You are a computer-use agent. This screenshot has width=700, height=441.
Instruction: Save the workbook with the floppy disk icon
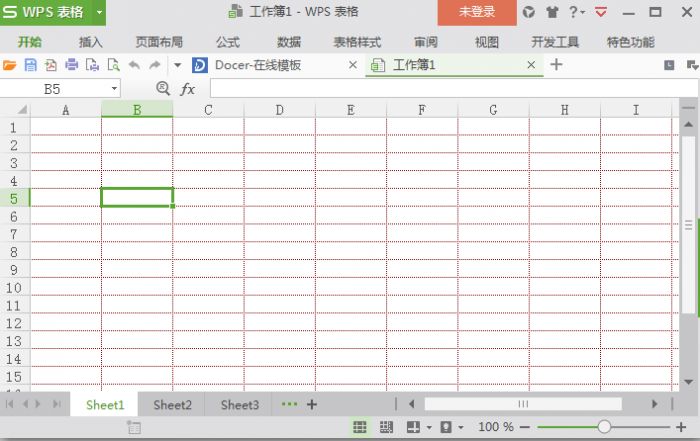click(30, 65)
